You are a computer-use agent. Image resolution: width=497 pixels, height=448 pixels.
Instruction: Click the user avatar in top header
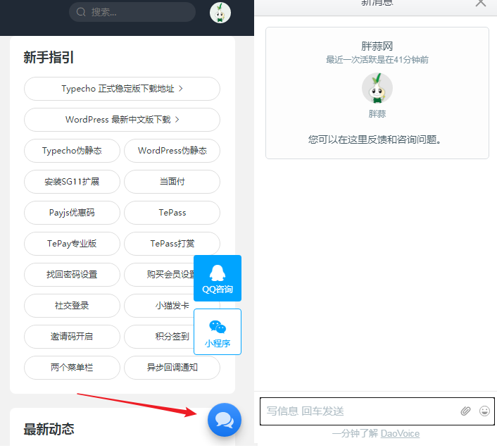220,12
